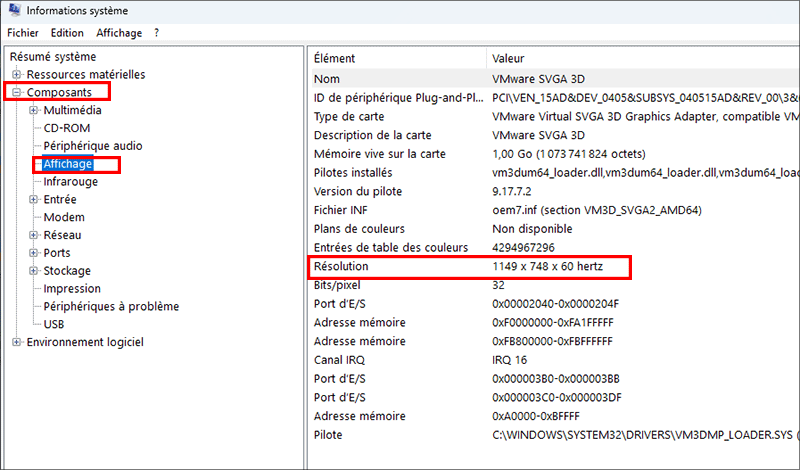Select the Nom row
The width and height of the screenshot is (800, 470).
coord(555,79)
